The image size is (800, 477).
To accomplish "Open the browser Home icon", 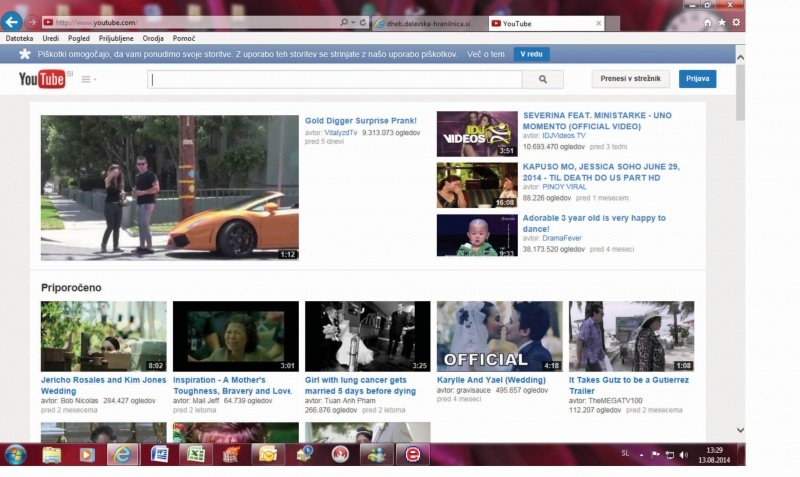I will [x=707, y=22].
